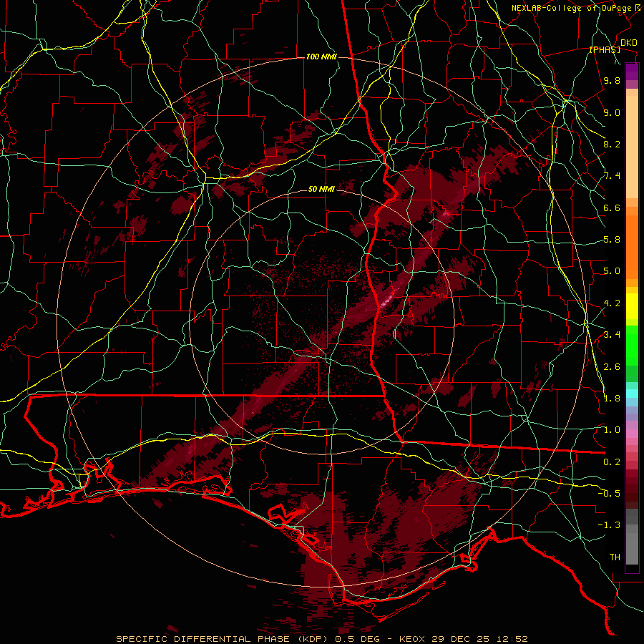Screen dimensions: 644x644
Task: Click the 9.0 value on the color scale
Action: tap(612, 113)
